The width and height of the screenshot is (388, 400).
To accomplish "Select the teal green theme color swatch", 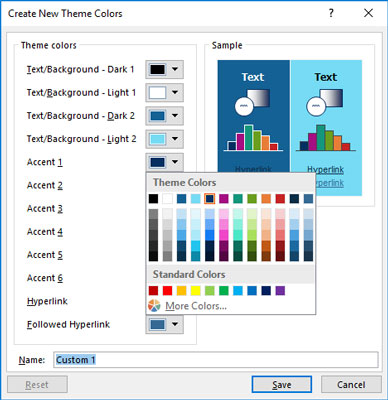I will click(238, 199).
